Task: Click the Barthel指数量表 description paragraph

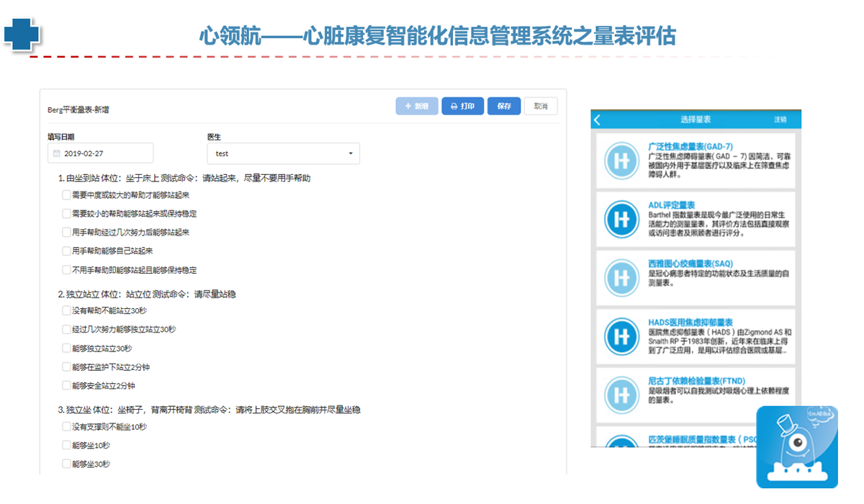Action: pyautogui.click(x=719, y=223)
